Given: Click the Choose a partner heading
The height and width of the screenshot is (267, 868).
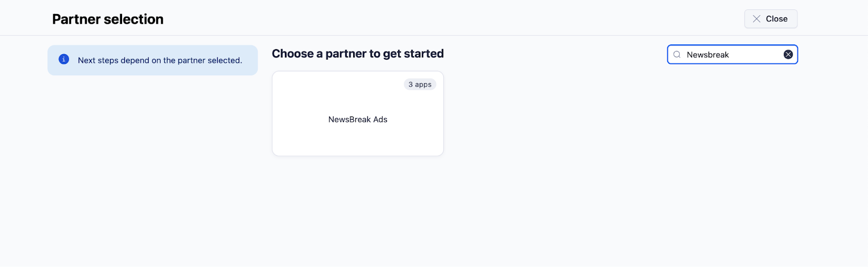Looking at the screenshot, I should point(358,54).
